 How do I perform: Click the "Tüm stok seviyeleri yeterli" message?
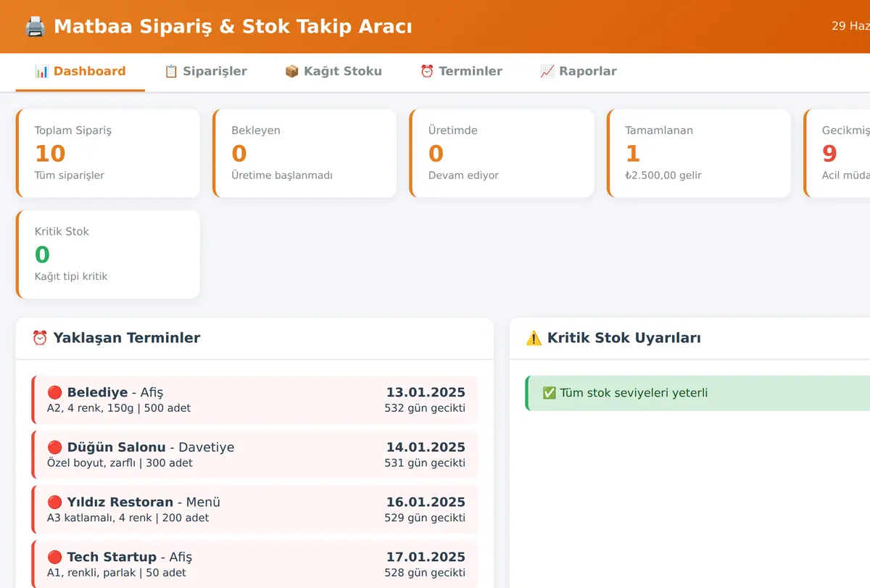[634, 393]
